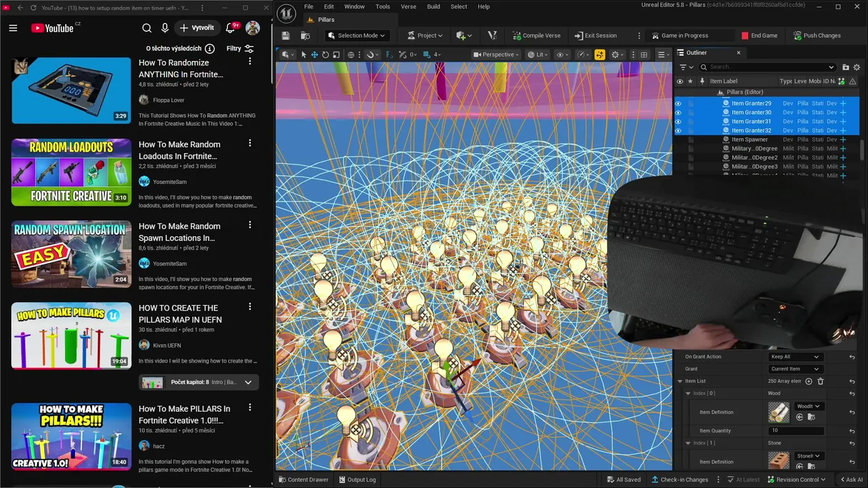The width and height of the screenshot is (868, 488).
Task: Empty the Item List with trash icon
Action: [821, 381]
